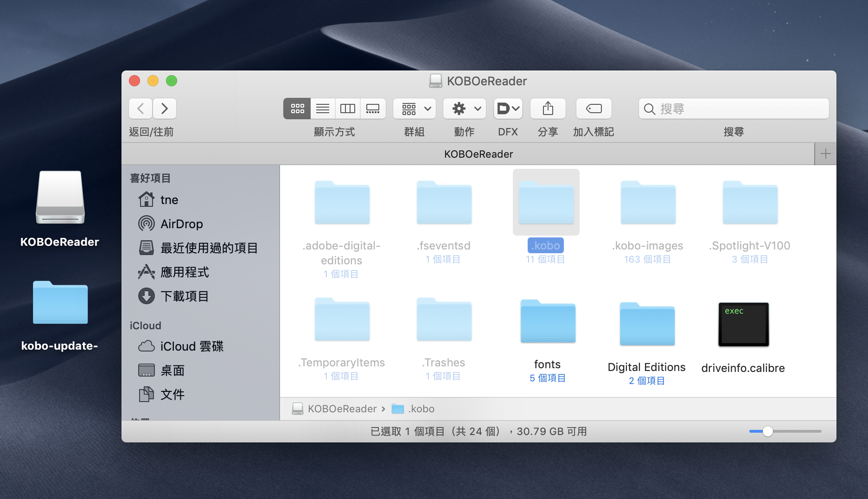868x499 pixels.
Task: Switch to gallery view mode
Action: point(373,109)
